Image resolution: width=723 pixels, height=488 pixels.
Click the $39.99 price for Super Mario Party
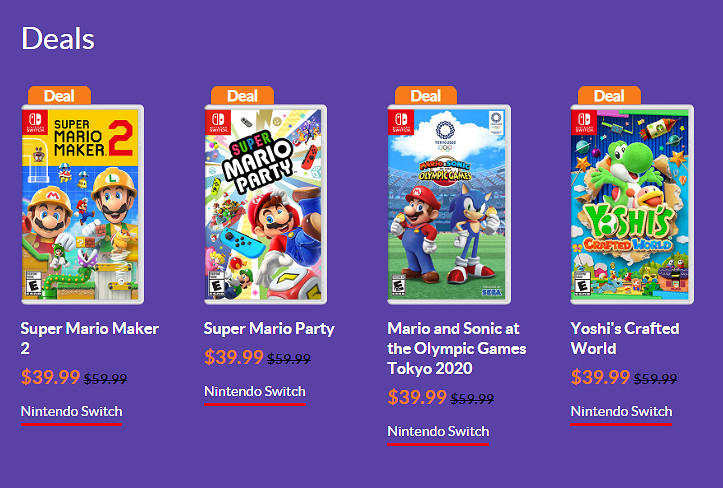(233, 357)
